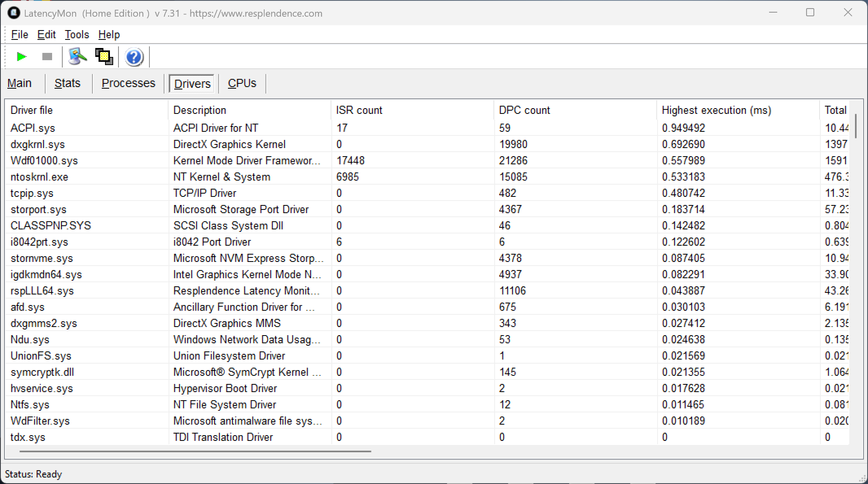
Task: Switch to the Stats tab
Action: click(68, 83)
